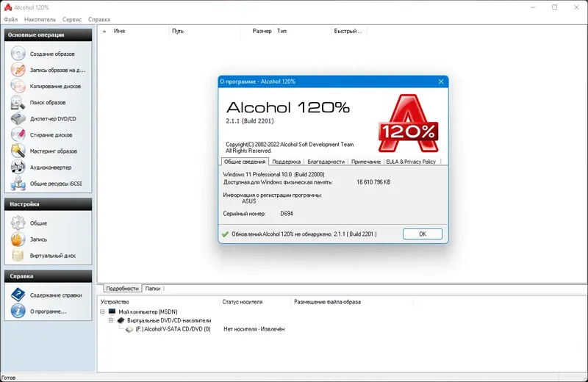Select the Подробности tab
The height and width of the screenshot is (382, 588).
pyautogui.click(x=122, y=288)
